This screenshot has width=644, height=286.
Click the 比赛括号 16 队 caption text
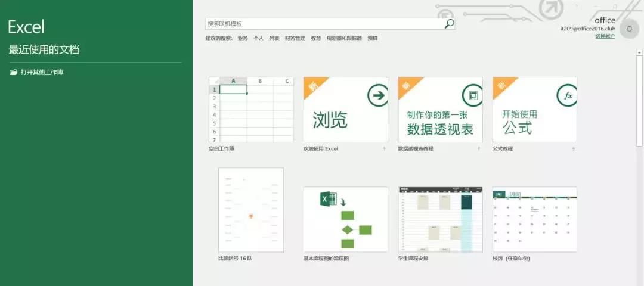pyautogui.click(x=235, y=259)
